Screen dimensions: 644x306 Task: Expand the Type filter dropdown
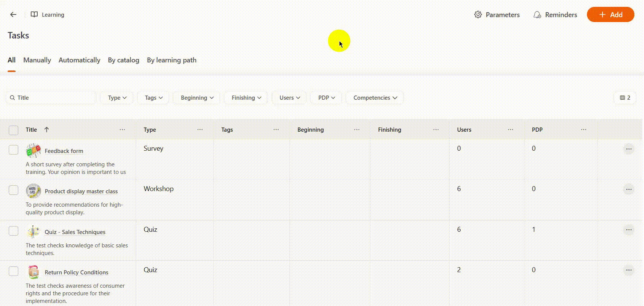tap(117, 98)
